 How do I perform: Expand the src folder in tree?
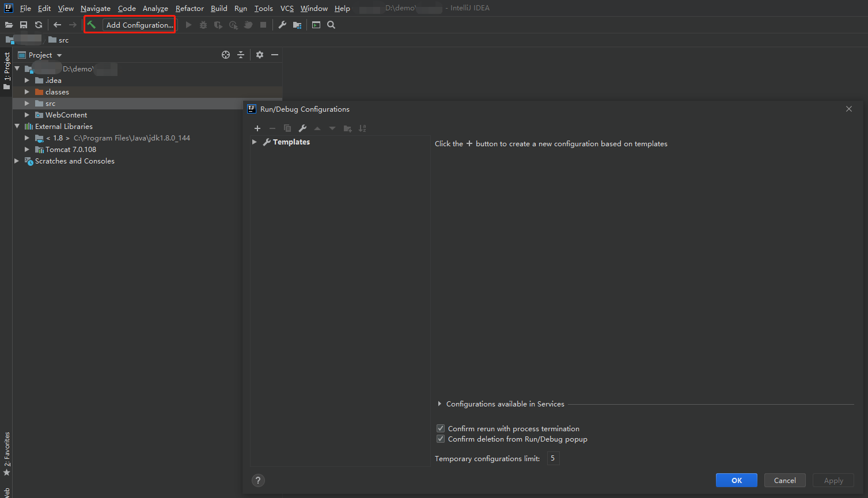click(27, 103)
